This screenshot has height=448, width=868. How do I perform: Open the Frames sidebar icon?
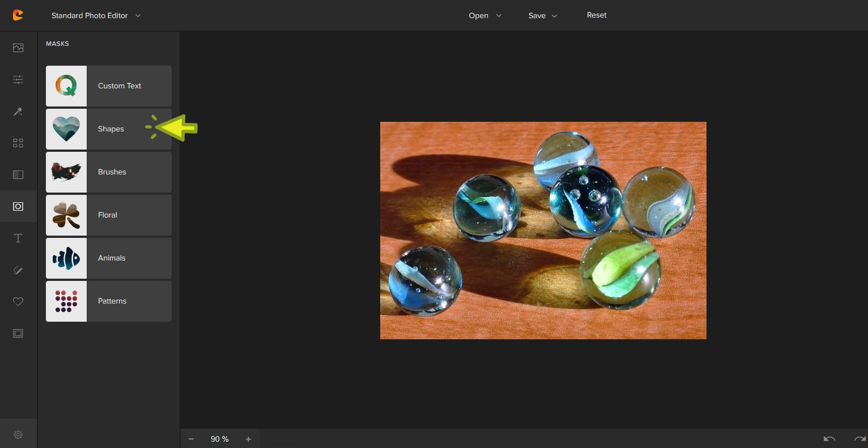[x=18, y=334]
